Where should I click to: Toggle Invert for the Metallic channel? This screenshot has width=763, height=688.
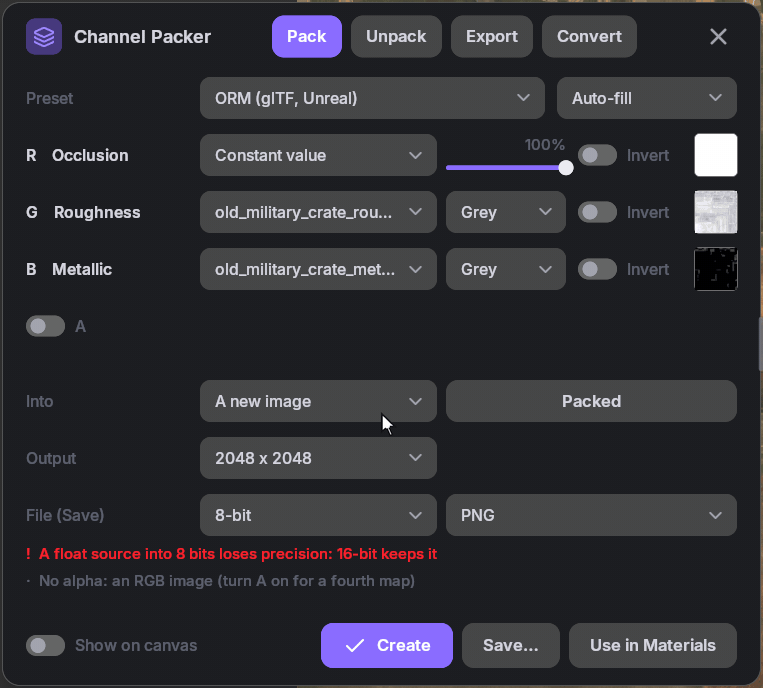pos(598,269)
